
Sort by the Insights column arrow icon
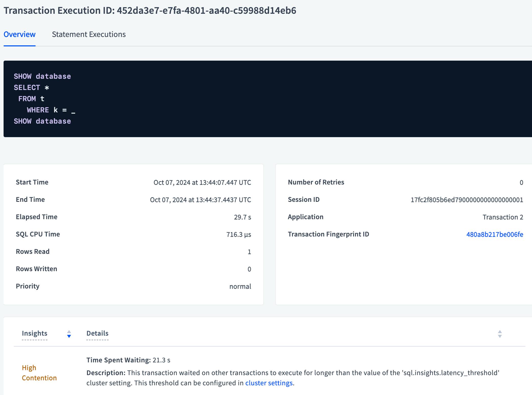coord(69,334)
